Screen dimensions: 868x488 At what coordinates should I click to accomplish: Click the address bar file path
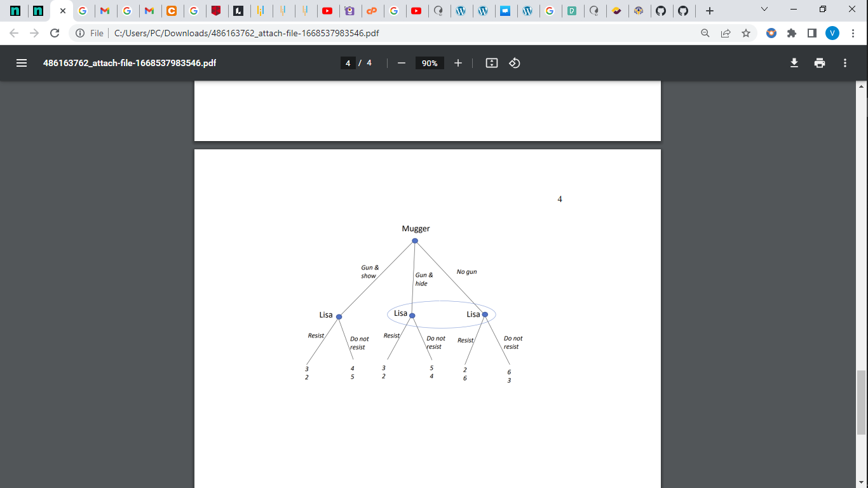coord(247,33)
